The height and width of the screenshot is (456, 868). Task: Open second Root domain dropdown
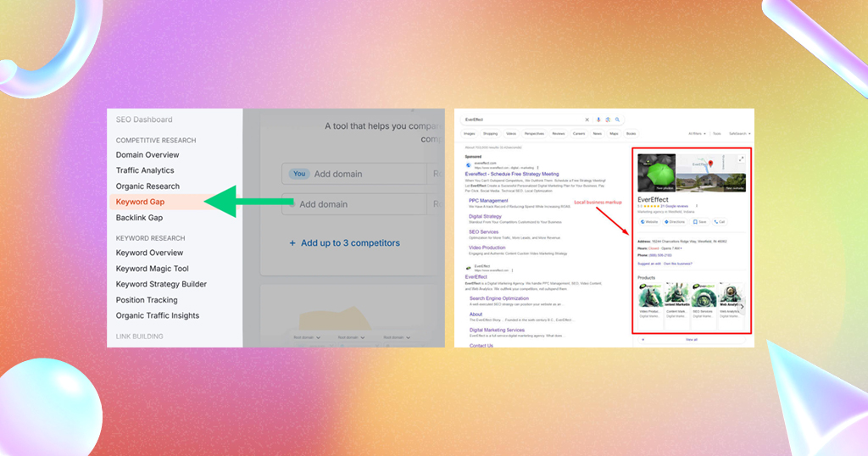click(352, 337)
